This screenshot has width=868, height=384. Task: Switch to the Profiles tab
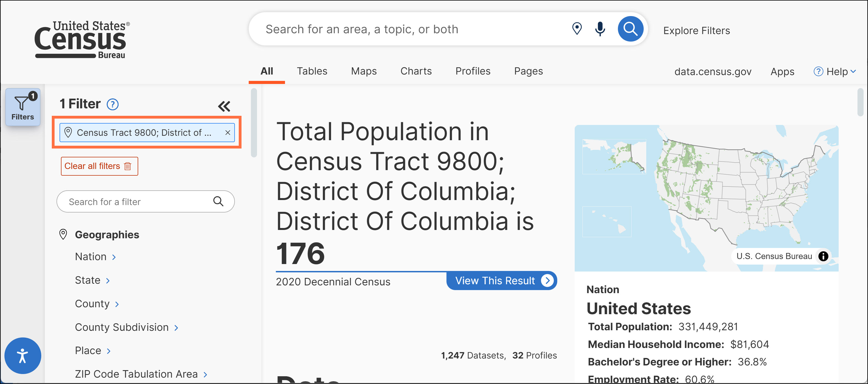(472, 71)
